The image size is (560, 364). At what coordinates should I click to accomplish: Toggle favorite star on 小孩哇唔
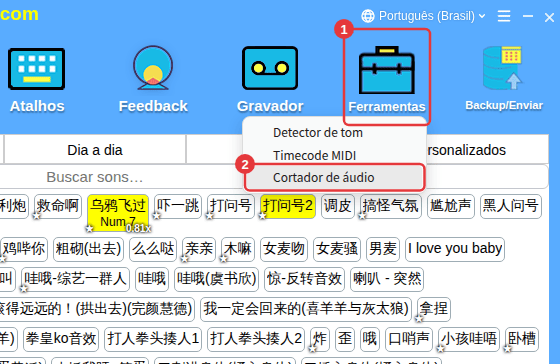[440, 349]
